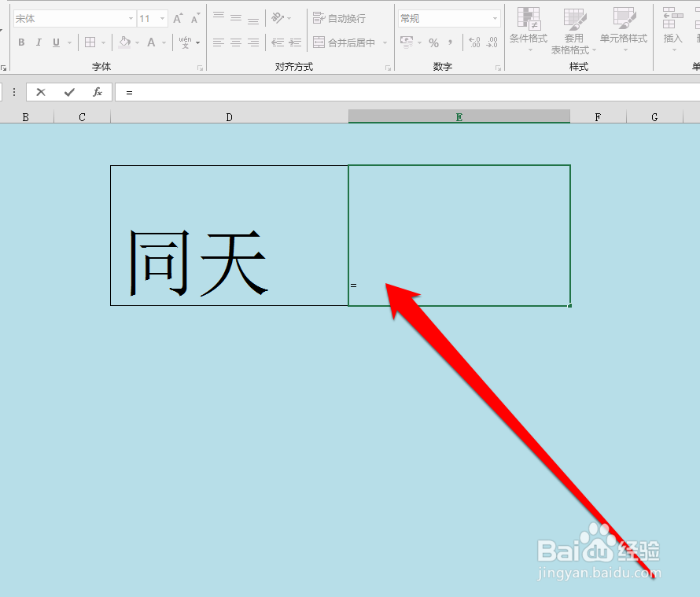Image resolution: width=700 pixels, height=597 pixels.
Task: Toggle bold formatting in the font group
Action: 22,42
